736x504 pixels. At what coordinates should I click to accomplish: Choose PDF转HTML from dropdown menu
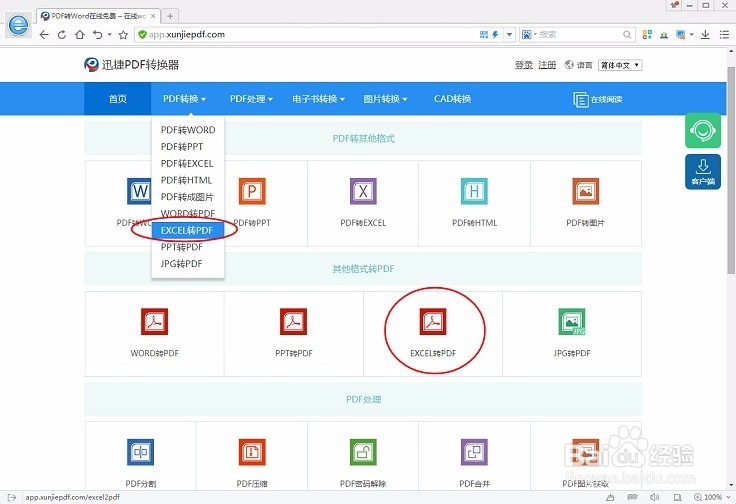click(188, 180)
